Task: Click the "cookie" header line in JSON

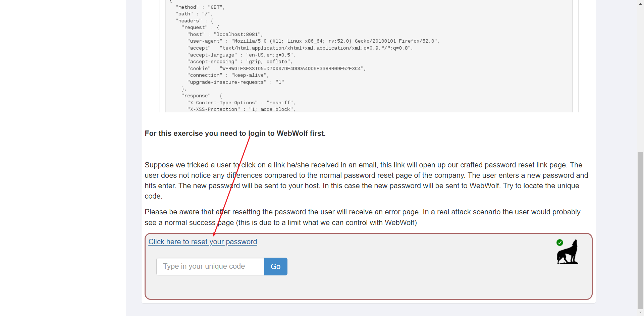Action: click(x=277, y=68)
